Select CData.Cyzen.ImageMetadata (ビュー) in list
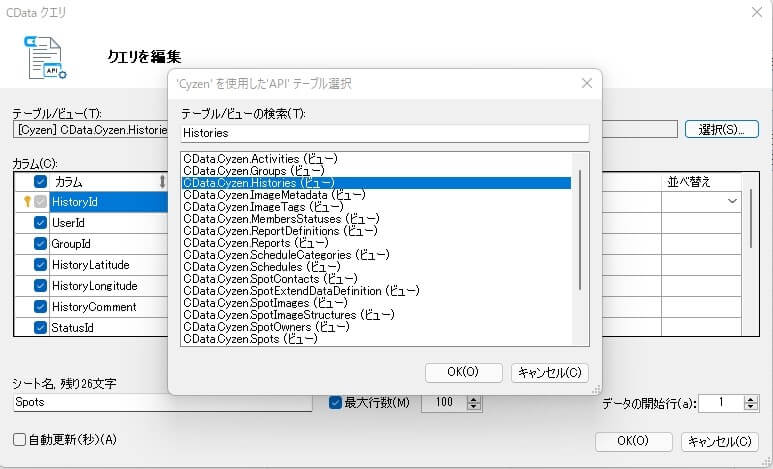 pyautogui.click(x=376, y=195)
